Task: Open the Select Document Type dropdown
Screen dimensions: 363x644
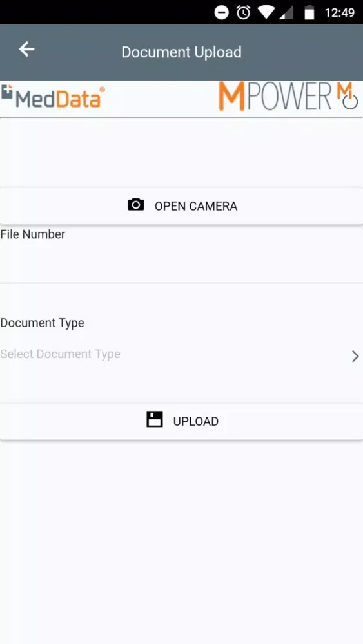Action: [181, 354]
